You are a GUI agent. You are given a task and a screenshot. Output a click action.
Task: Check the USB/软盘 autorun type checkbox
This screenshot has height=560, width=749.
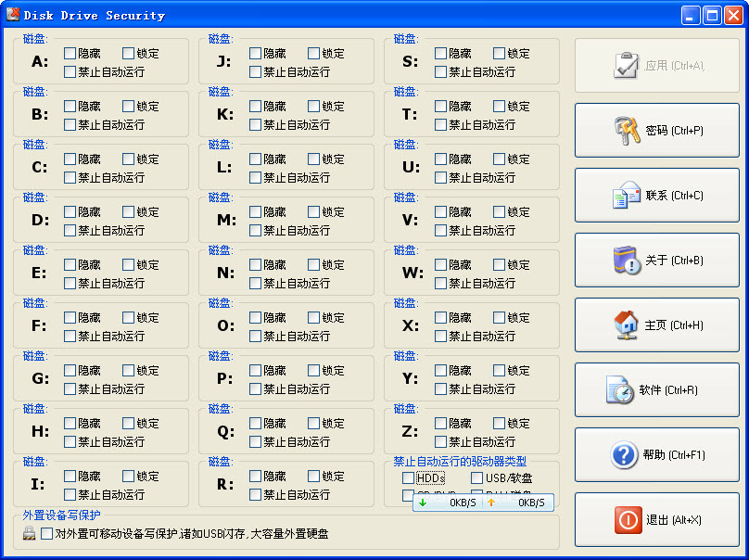tap(477, 477)
